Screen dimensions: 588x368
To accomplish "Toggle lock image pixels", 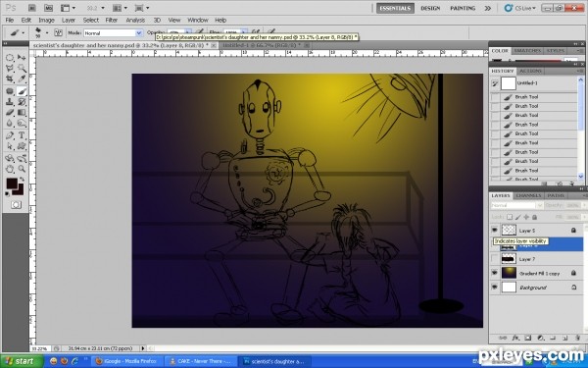I will 517,217.
